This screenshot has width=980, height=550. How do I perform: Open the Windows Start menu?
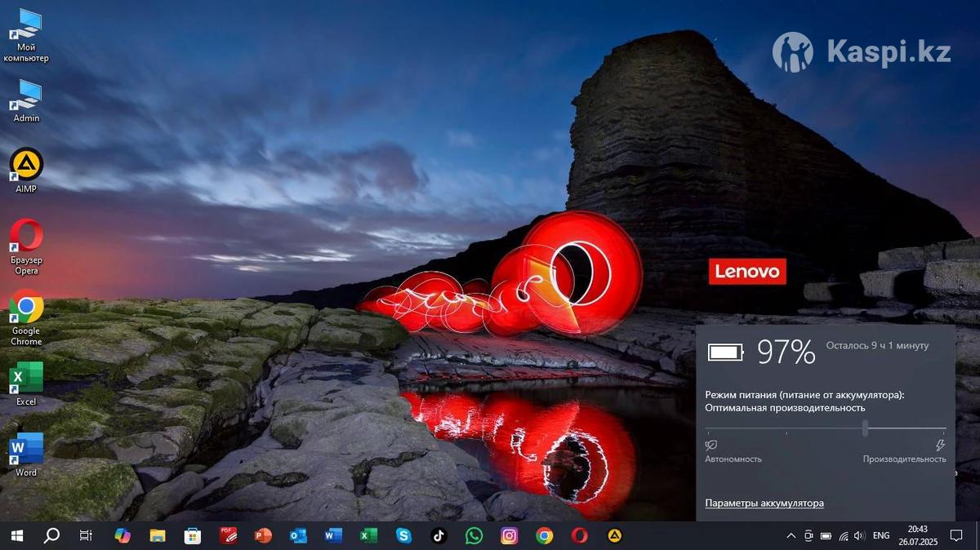(16, 536)
